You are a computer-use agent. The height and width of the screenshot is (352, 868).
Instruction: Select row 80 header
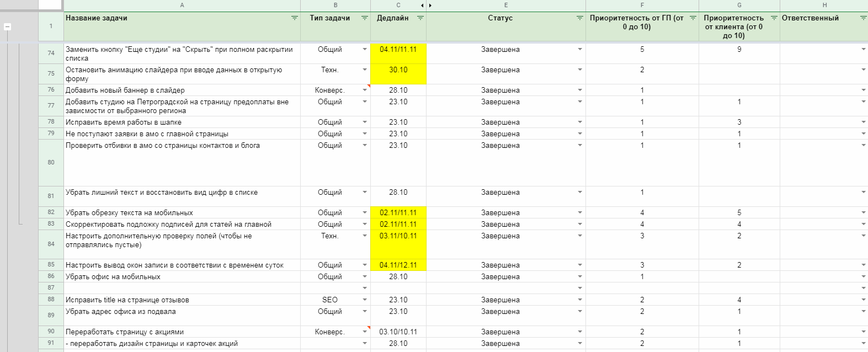pyautogui.click(x=51, y=163)
